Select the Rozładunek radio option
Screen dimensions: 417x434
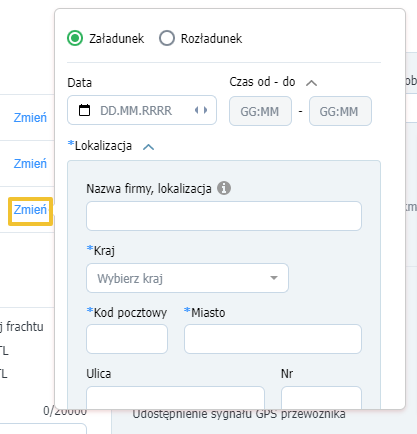tap(167, 38)
